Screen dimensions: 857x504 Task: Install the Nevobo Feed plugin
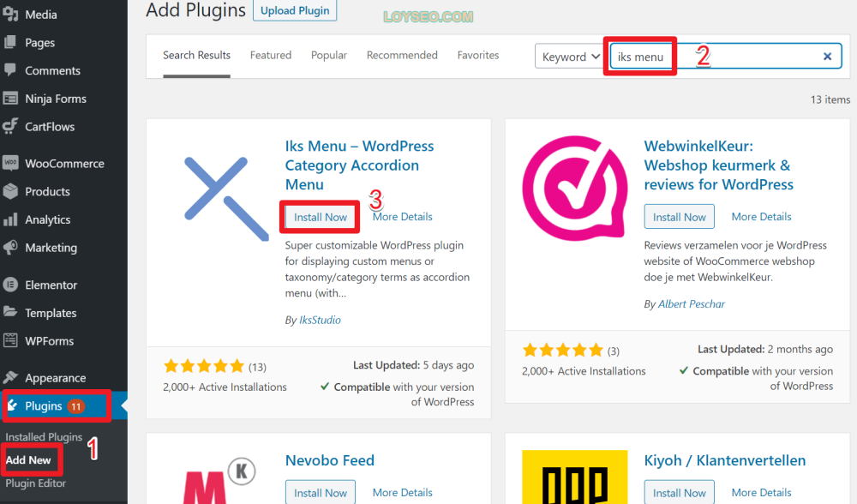321,493
